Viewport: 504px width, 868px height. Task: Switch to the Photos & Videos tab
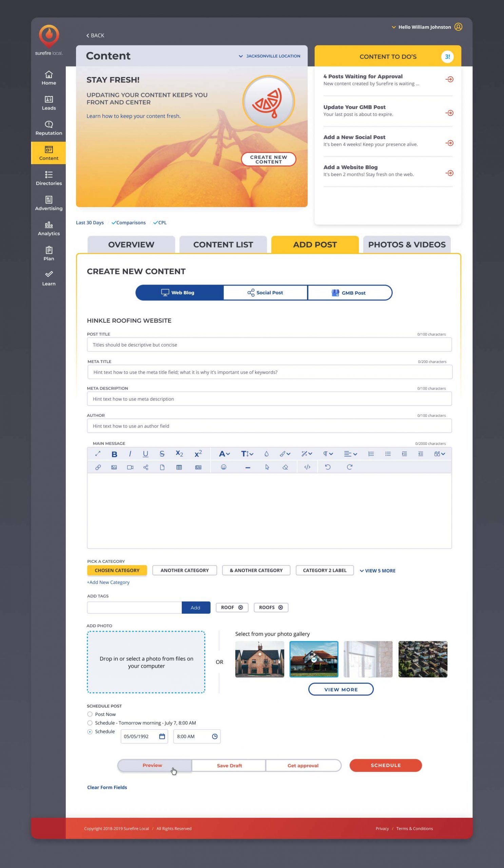(x=407, y=244)
